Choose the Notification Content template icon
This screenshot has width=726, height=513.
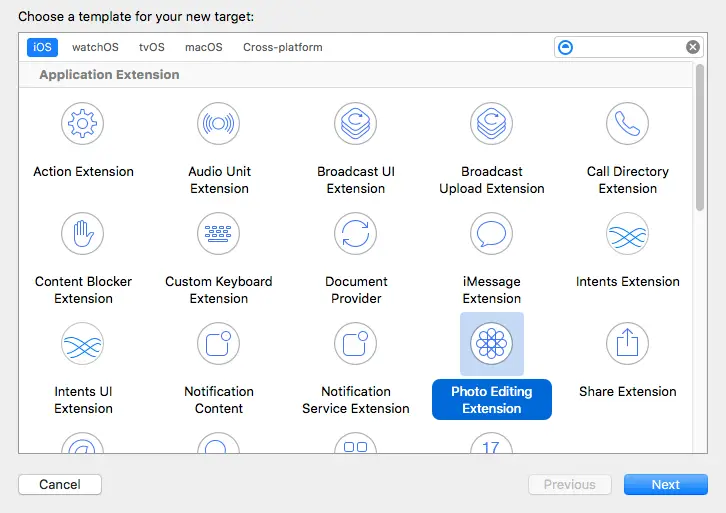pos(219,344)
